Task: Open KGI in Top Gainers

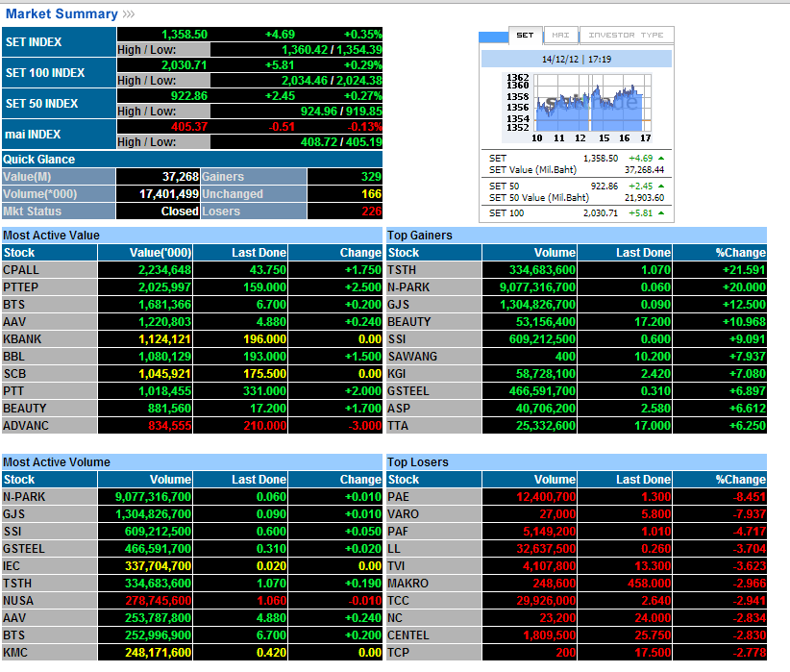Action: [x=397, y=374]
